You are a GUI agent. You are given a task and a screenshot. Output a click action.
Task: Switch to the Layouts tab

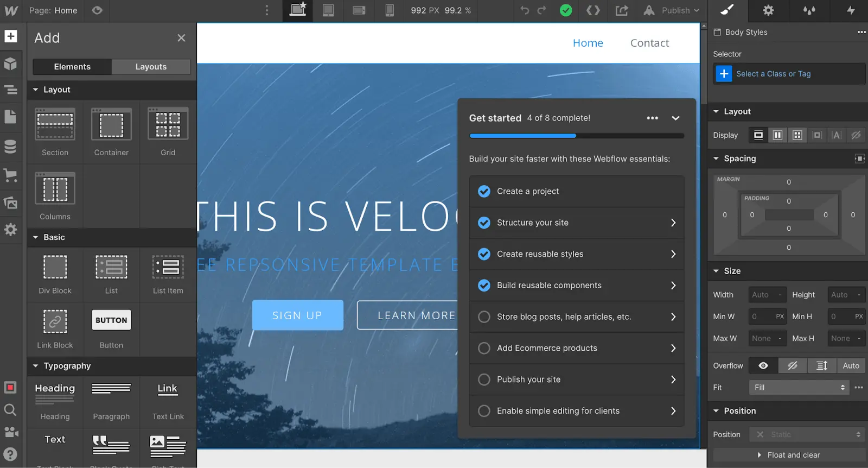tap(151, 67)
